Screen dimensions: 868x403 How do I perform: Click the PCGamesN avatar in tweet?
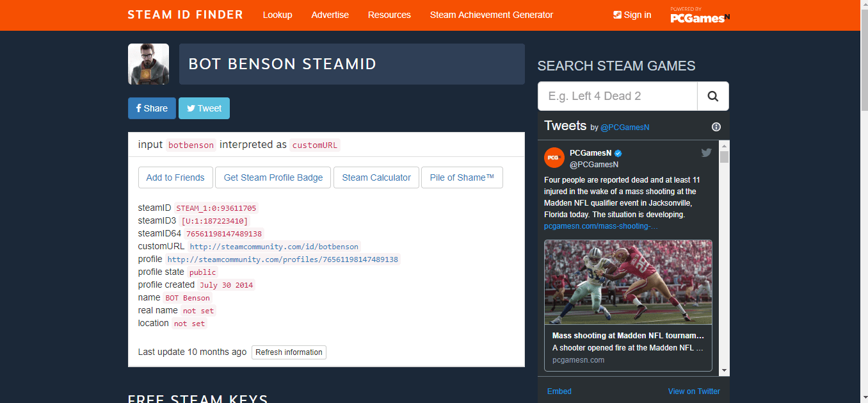[x=554, y=158]
